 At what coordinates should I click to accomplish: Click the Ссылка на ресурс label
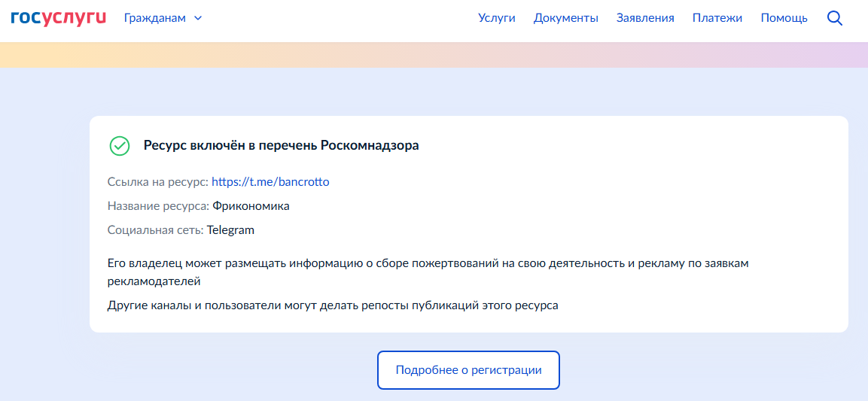click(157, 181)
